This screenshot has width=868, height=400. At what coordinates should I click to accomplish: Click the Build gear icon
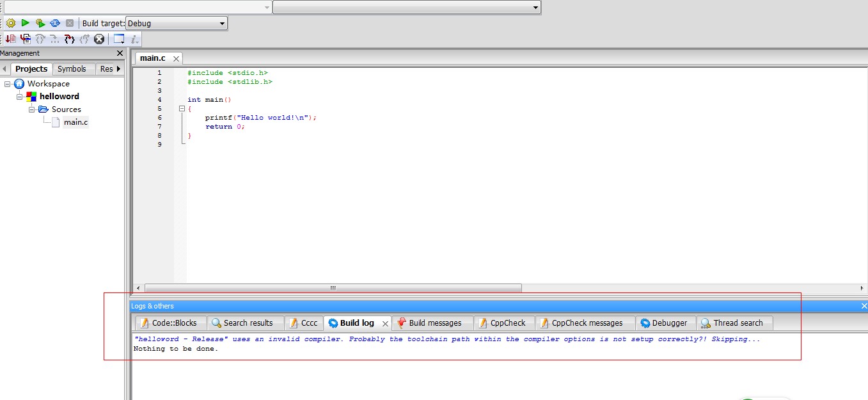11,23
